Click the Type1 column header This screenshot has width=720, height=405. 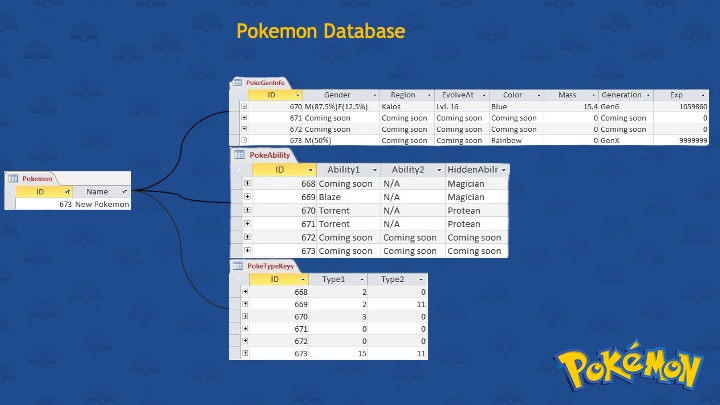(x=338, y=279)
